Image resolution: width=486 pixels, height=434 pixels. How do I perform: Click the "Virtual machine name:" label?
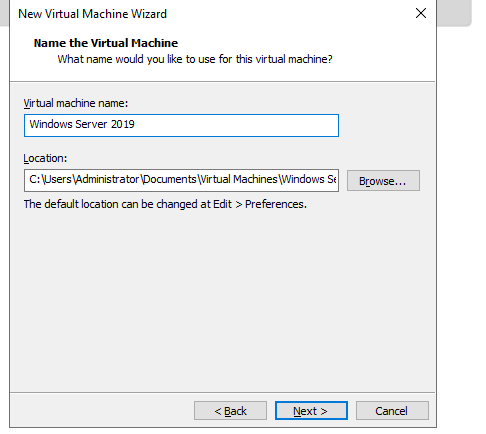[x=76, y=103]
